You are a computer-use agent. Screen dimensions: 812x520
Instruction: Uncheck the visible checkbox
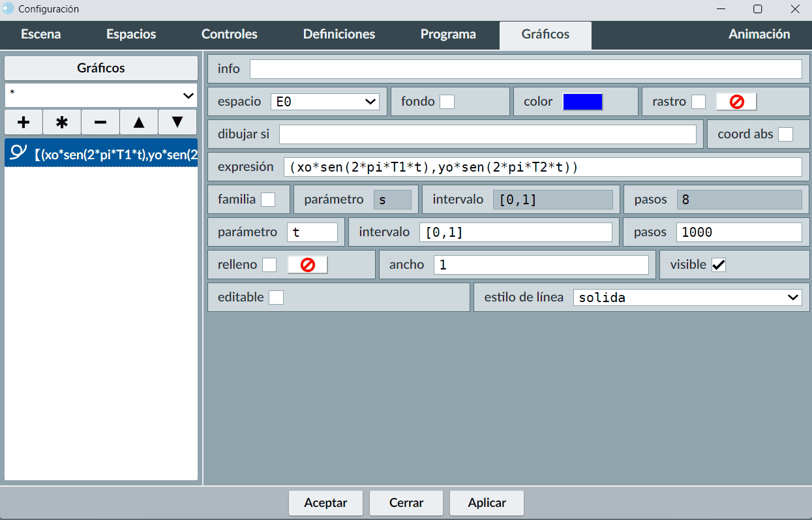[x=719, y=265]
